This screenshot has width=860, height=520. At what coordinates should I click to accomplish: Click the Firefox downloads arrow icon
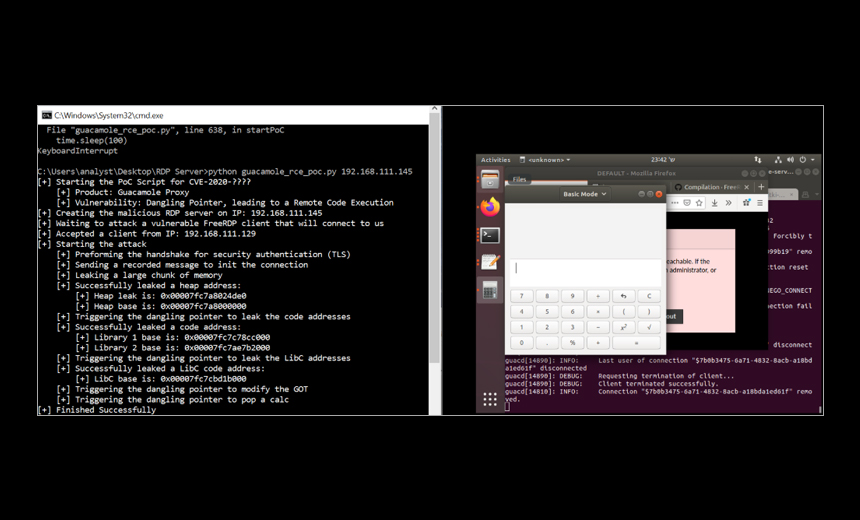(x=714, y=203)
